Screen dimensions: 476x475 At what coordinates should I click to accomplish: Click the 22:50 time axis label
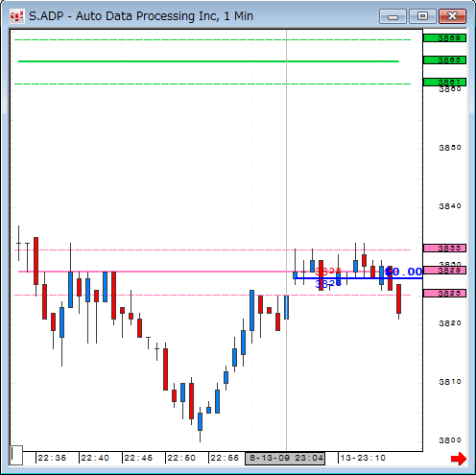click(x=181, y=458)
